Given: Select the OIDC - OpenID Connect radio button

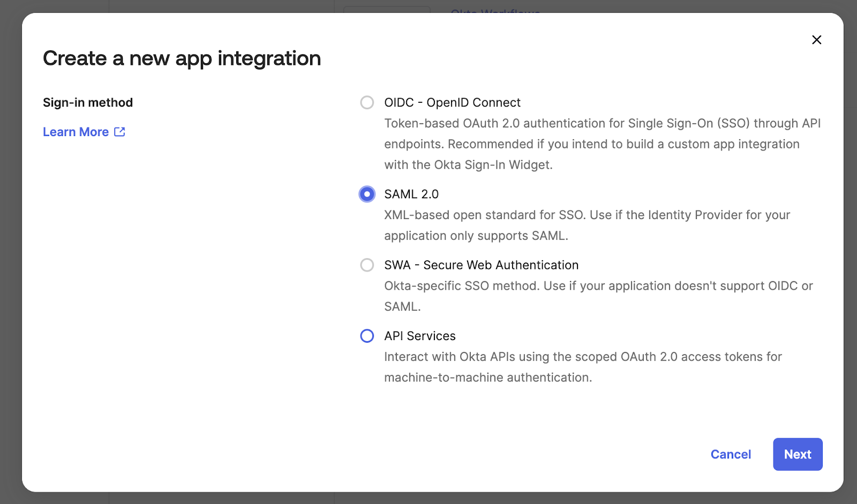Looking at the screenshot, I should 367,102.
